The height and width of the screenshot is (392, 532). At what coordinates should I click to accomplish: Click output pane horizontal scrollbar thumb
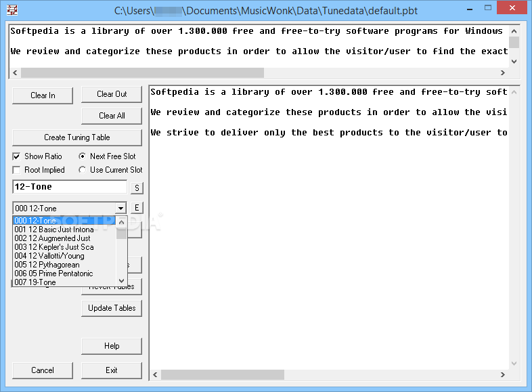(x=223, y=374)
